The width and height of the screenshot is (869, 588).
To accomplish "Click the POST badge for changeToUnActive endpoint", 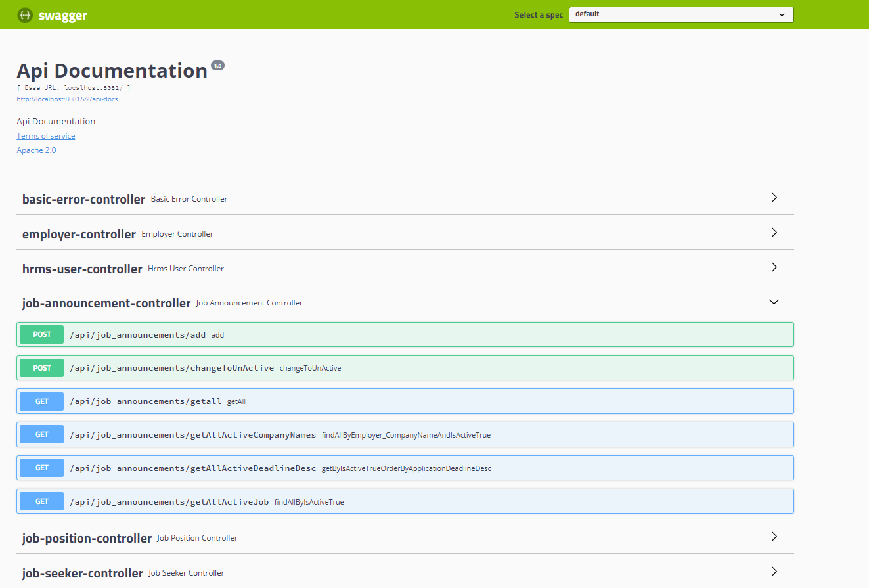I will (x=41, y=368).
